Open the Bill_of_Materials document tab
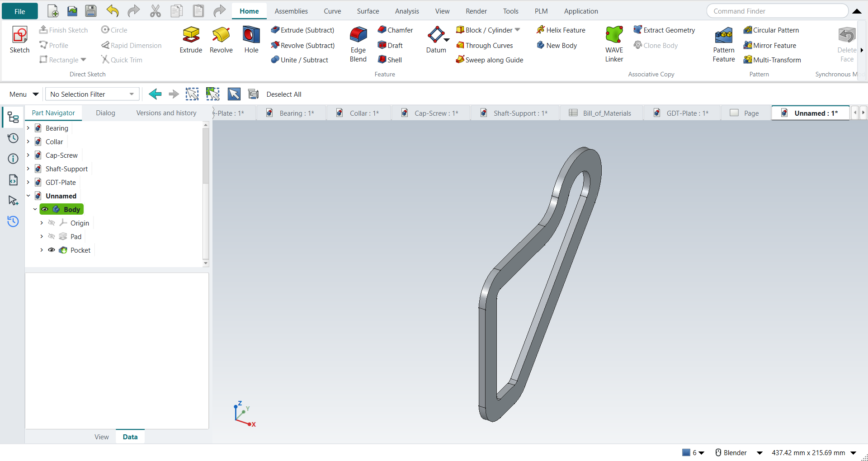Image resolution: width=868 pixels, height=461 pixels. coord(600,113)
